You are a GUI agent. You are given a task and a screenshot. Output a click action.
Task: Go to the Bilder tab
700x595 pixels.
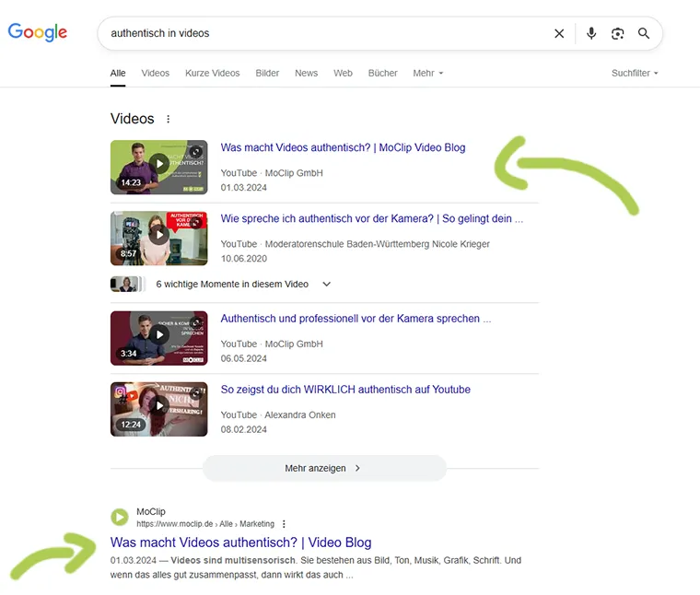tap(267, 73)
